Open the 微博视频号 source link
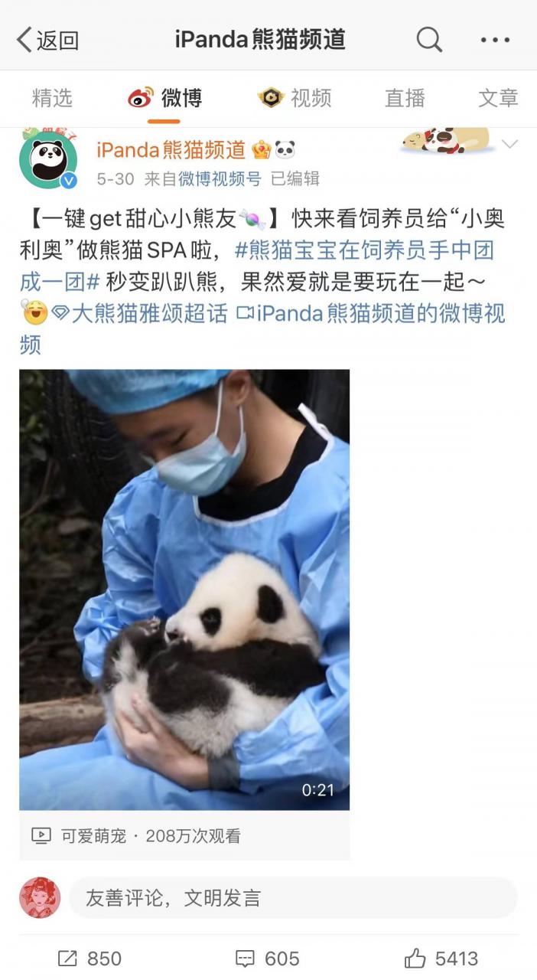The height and width of the screenshot is (980, 537). point(220,179)
